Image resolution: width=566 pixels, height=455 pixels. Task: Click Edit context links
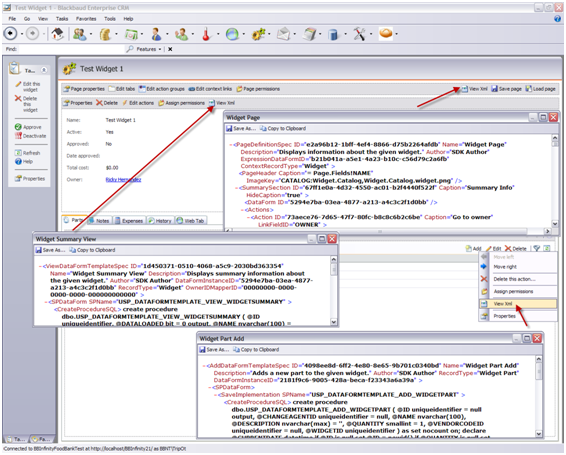210,89
